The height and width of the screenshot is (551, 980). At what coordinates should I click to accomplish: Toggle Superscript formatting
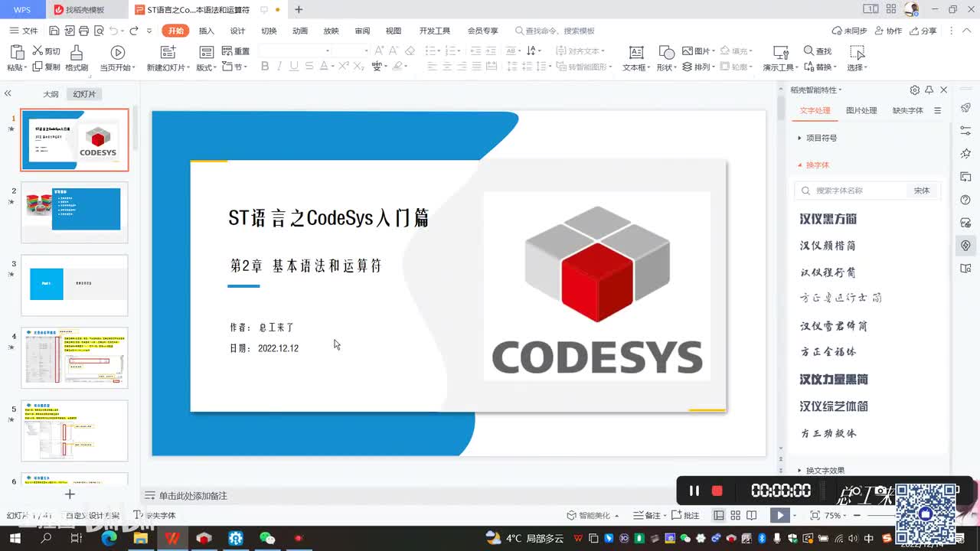point(343,67)
